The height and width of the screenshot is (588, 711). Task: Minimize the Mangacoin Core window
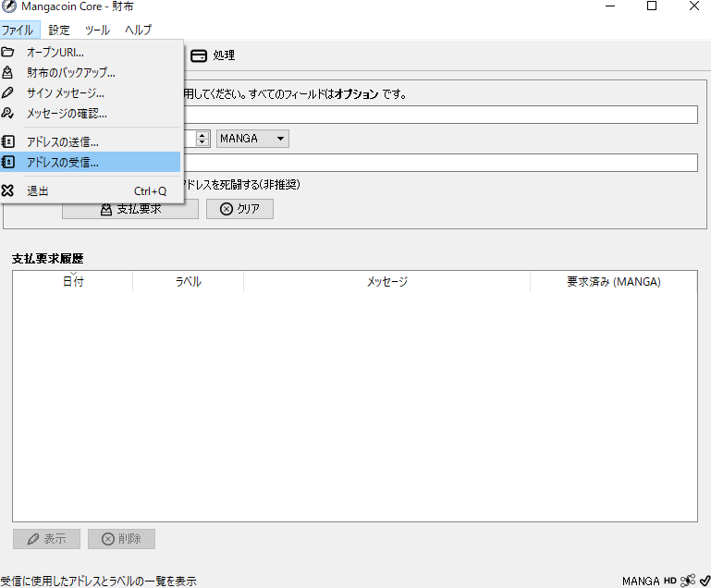pyautogui.click(x=610, y=6)
